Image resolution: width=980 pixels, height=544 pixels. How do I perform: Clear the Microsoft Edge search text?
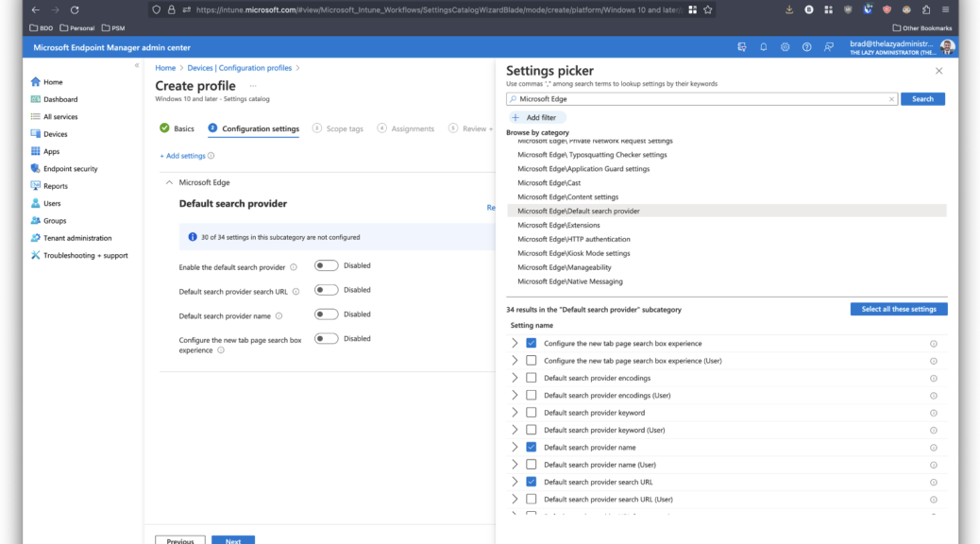coord(891,99)
